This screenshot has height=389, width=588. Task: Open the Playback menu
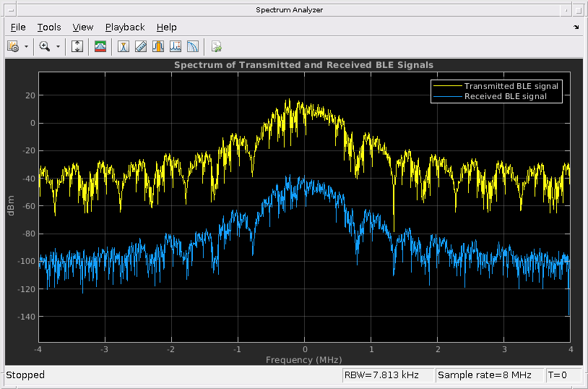[x=125, y=27]
